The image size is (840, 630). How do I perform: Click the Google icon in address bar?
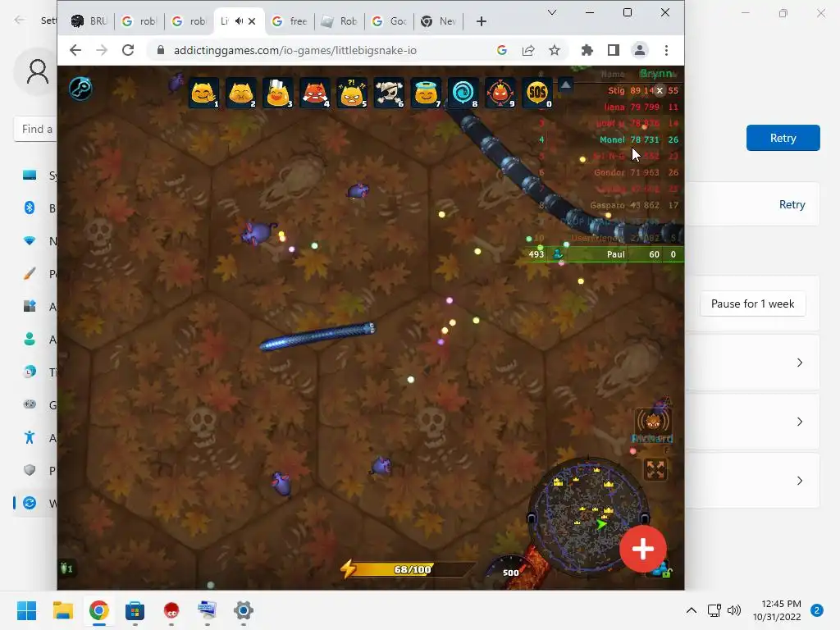[502, 50]
